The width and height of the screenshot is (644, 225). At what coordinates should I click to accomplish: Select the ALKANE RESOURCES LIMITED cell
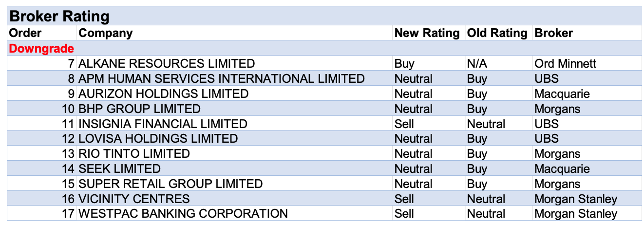click(166, 63)
